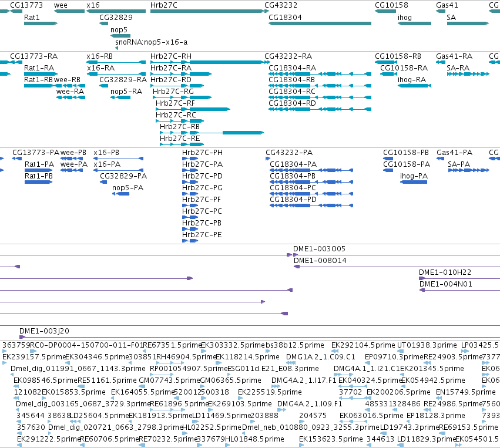This screenshot has width=500, height=448.
Task: Select EST HL02252.5prime
Action: point(212,427)
